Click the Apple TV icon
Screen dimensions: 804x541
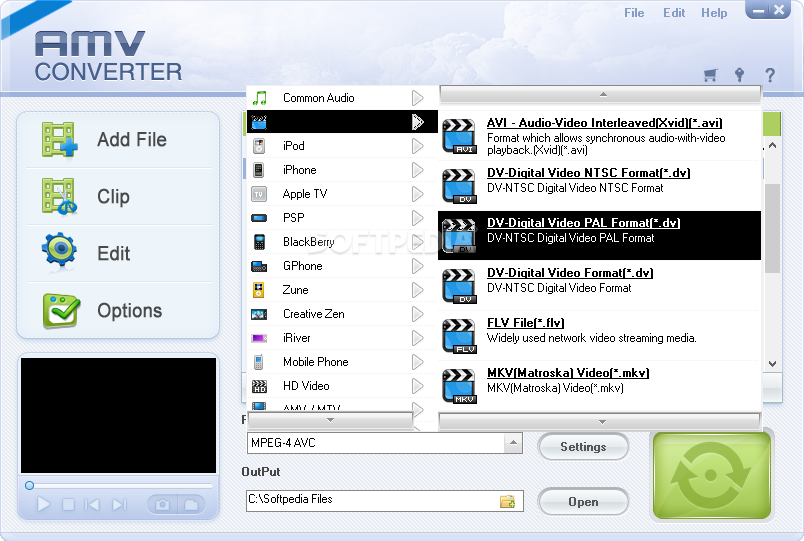[x=259, y=194]
